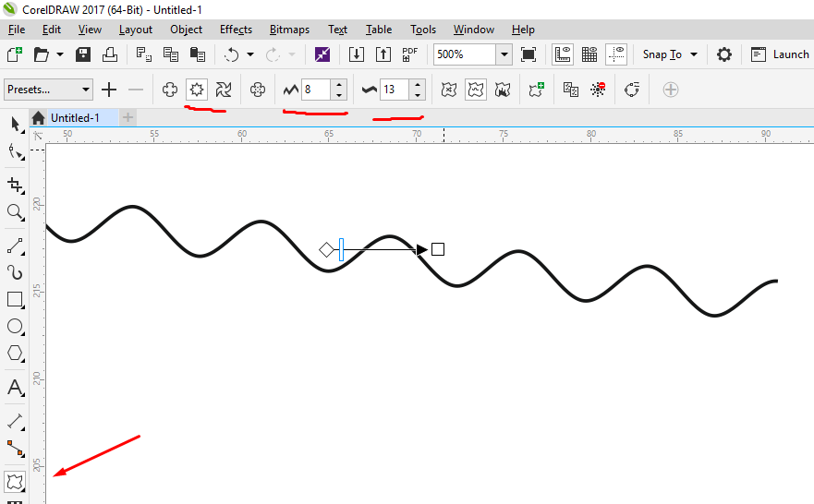Click the Zipper frequency field
This screenshot has height=504, width=814.
pyautogui.click(x=395, y=90)
